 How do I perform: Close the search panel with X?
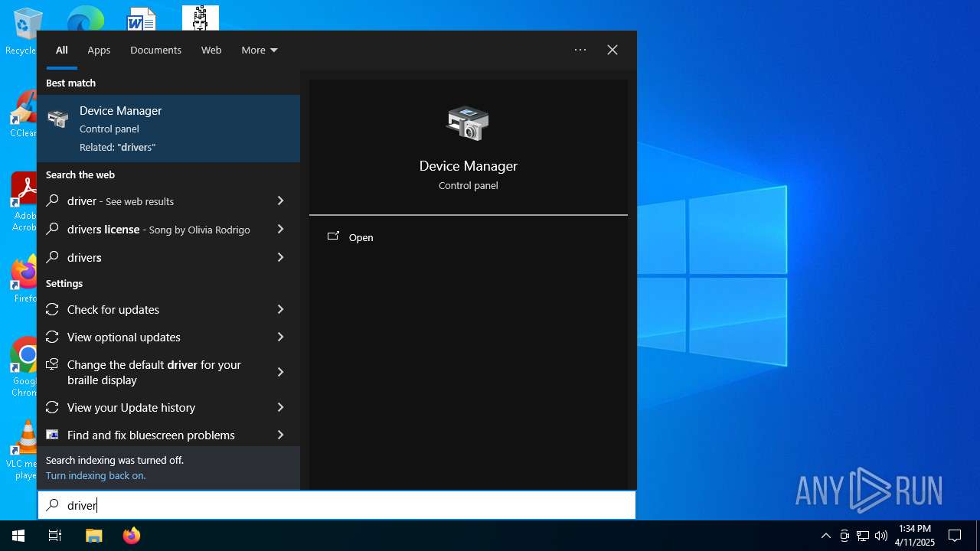click(612, 50)
